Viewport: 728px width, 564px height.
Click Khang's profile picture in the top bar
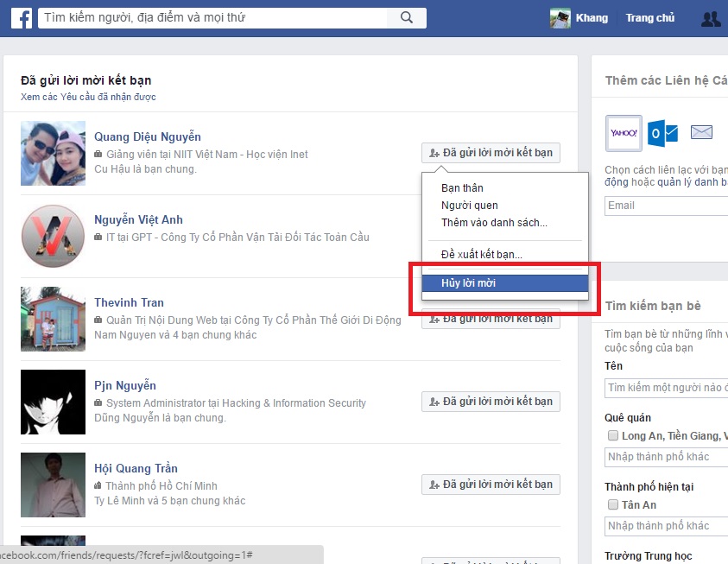tap(559, 17)
